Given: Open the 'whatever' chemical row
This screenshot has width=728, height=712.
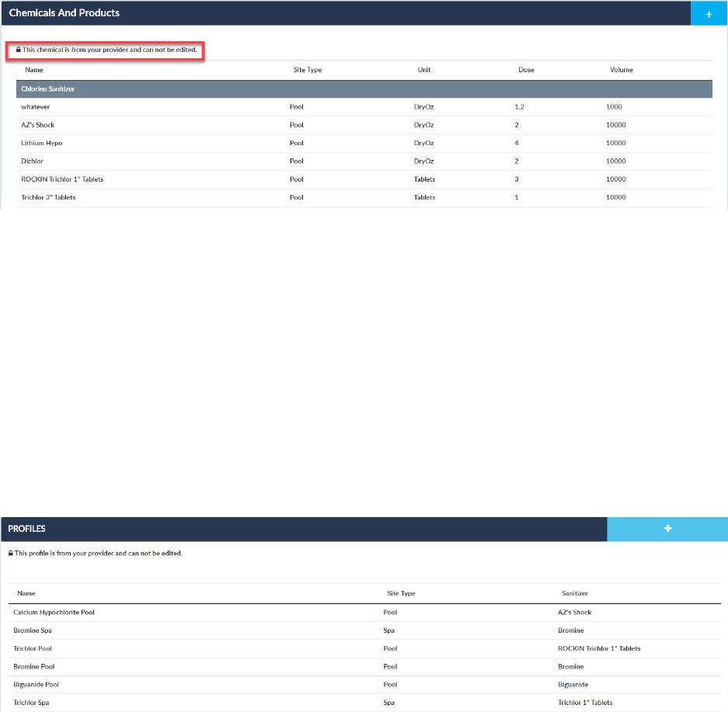Looking at the screenshot, I should point(364,106).
